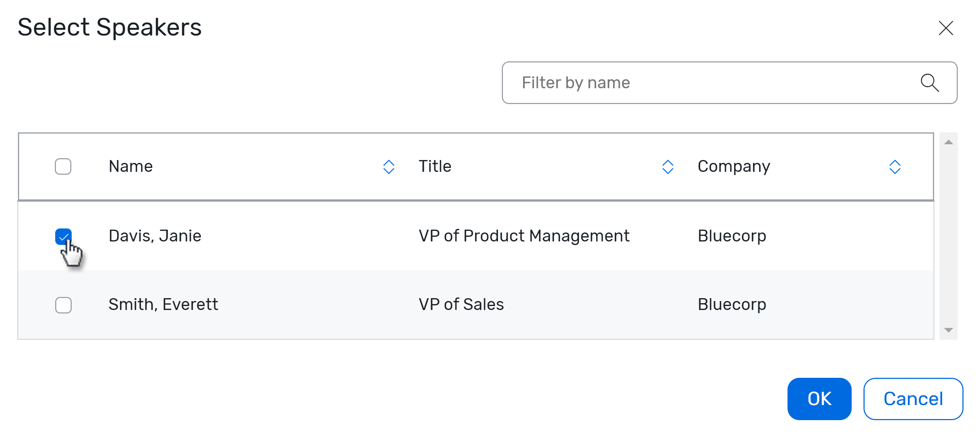This screenshot has width=980, height=437.
Task: Sort by Title column arrows
Action: (x=667, y=167)
